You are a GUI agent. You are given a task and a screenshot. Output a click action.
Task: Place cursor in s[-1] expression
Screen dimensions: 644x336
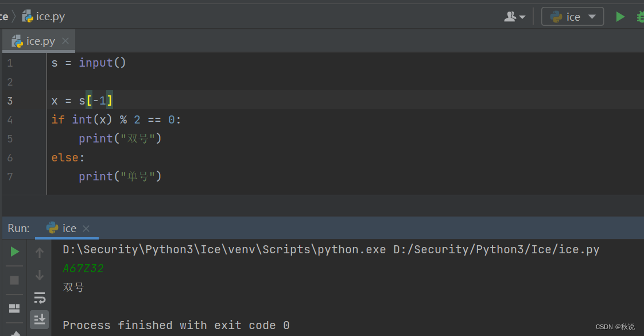pos(96,101)
